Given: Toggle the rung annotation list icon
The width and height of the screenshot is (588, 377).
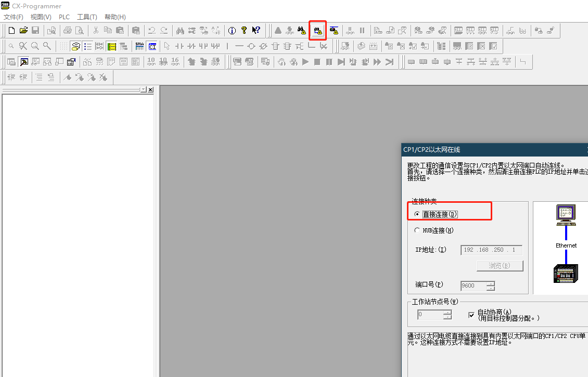Looking at the screenshot, I should (x=88, y=46).
